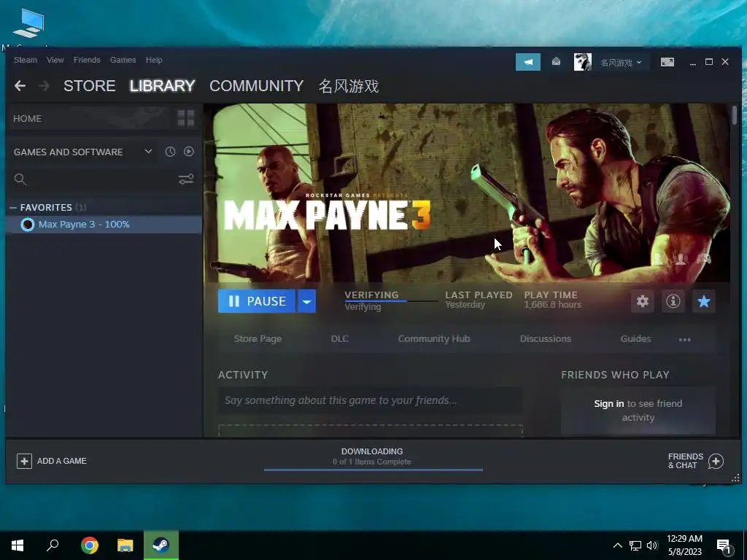Toggle favorite star for Max Payne 3

point(704,301)
